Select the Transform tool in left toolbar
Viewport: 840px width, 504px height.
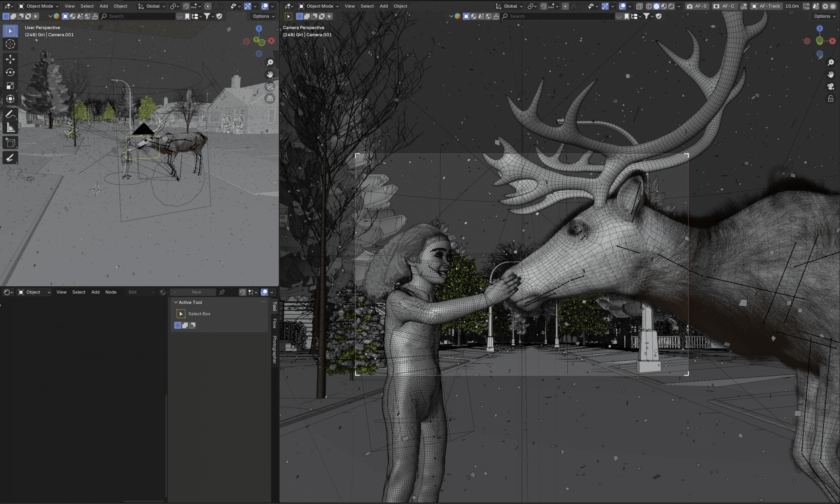click(10, 99)
